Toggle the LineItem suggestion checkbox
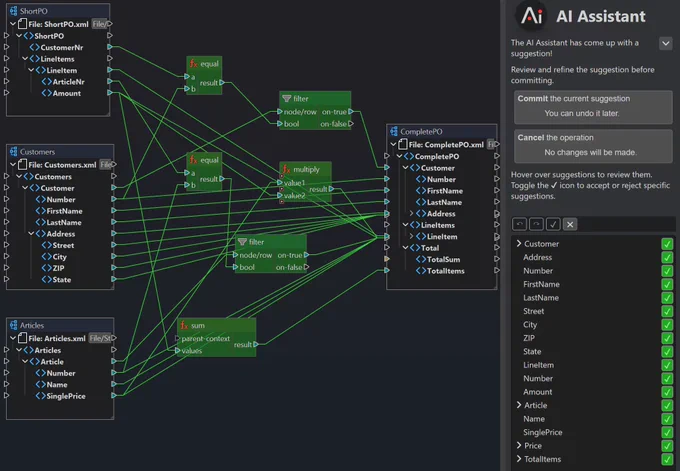The width and height of the screenshot is (680, 471). tap(667, 365)
